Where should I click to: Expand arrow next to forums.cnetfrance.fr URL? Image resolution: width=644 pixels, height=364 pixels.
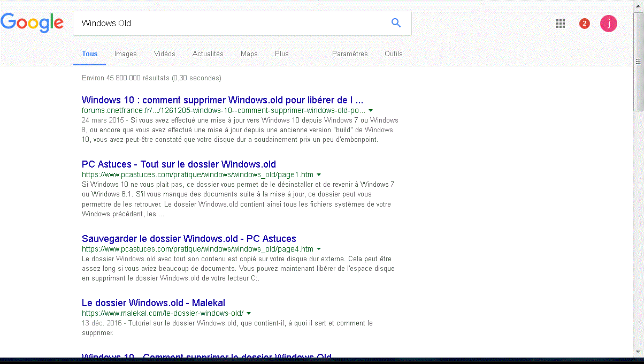click(x=371, y=111)
